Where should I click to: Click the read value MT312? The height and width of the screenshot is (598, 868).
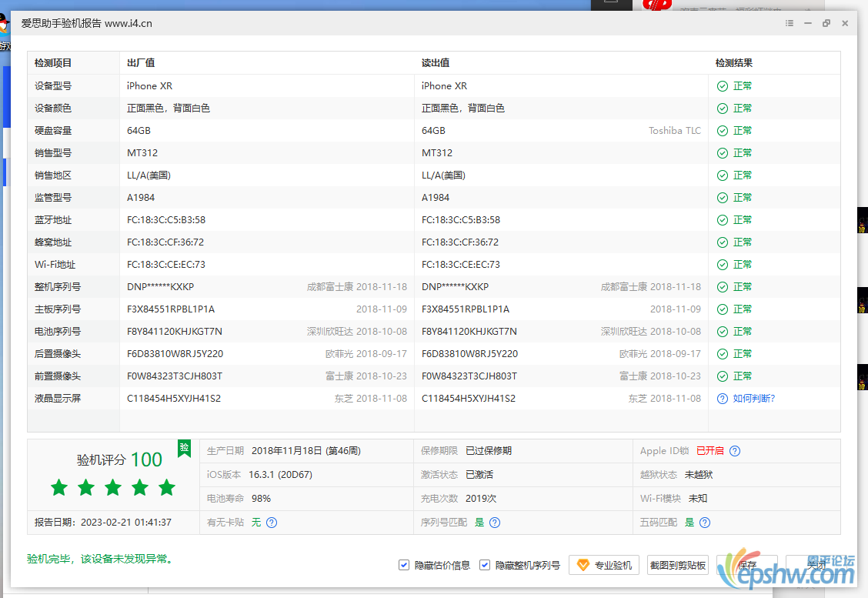(437, 153)
